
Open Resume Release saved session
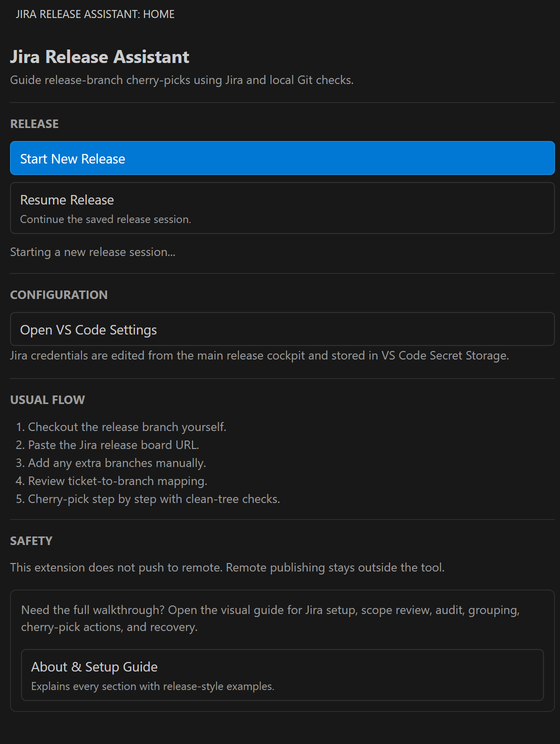click(282, 208)
